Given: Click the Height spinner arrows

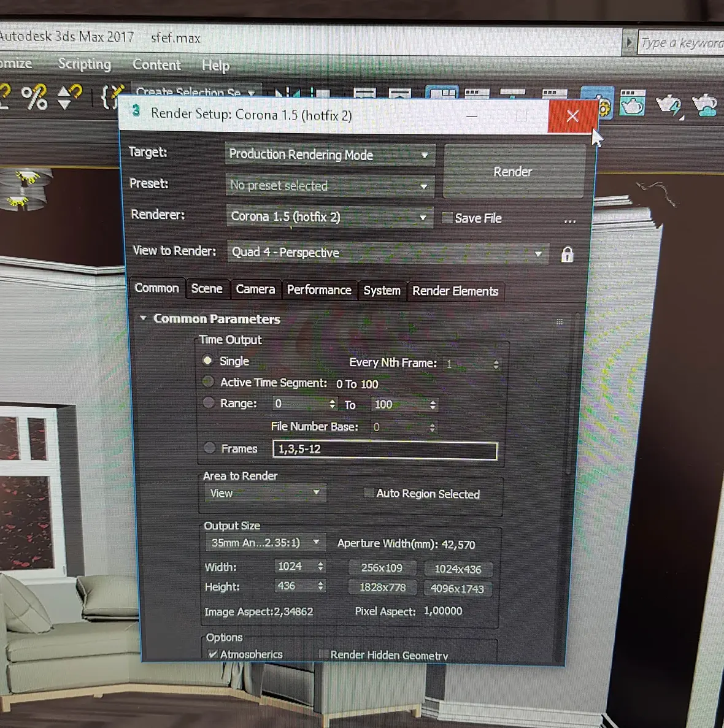Looking at the screenshot, I should (320, 586).
